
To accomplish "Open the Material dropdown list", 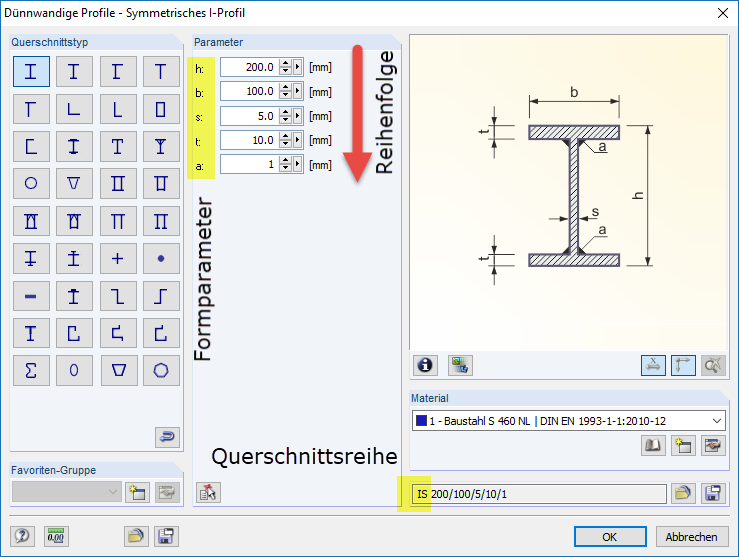I will pos(717,421).
